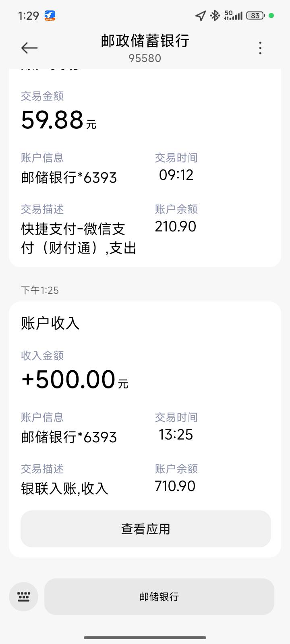Tap the 银联入账,收入 description text
The image size is (290, 644).
point(64,489)
